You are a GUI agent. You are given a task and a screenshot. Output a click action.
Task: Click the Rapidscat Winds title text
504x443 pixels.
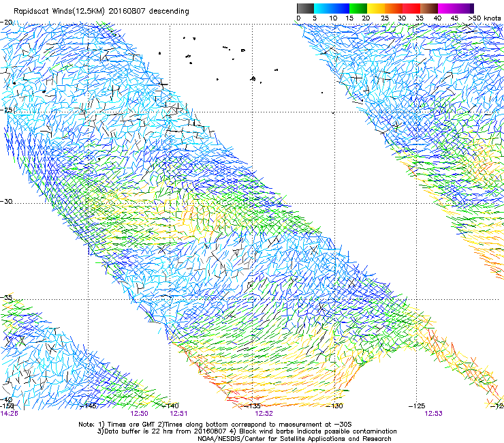(x=101, y=12)
